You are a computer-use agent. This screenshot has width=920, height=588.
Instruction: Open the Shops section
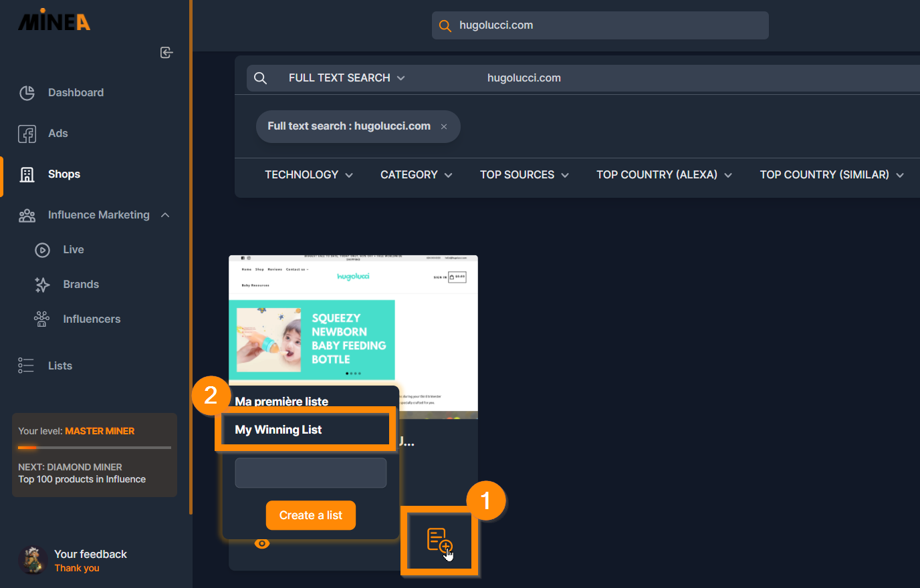point(64,174)
